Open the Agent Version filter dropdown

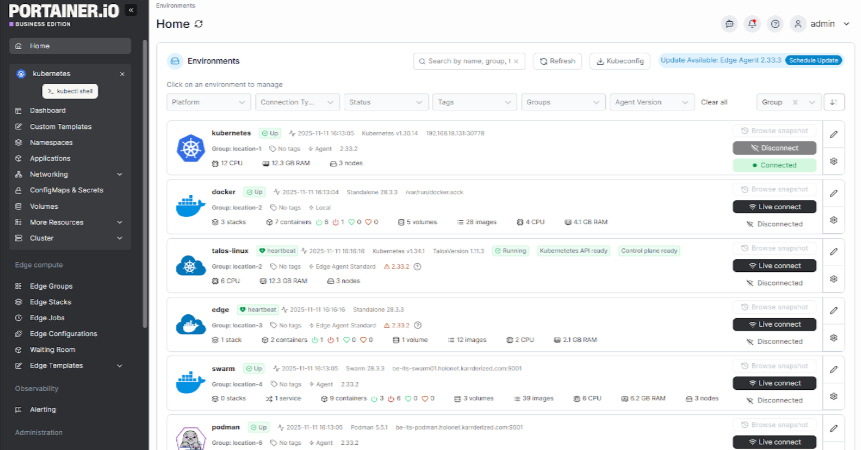[652, 102]
